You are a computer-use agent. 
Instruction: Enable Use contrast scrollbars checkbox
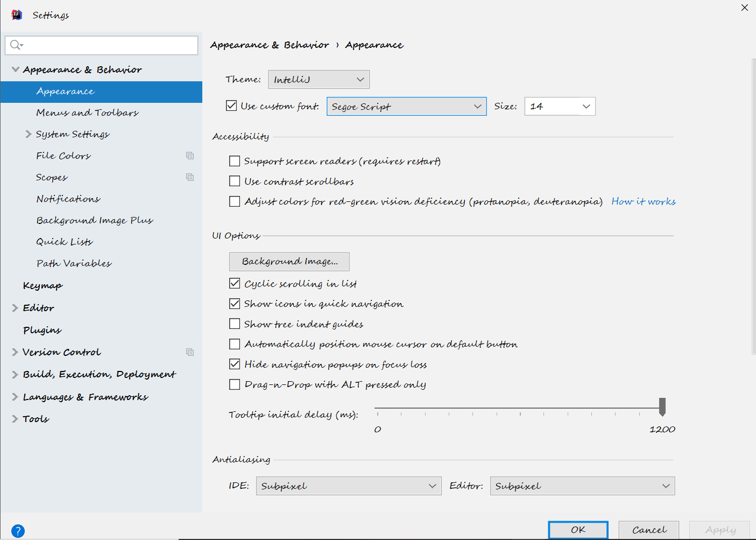pyautogui.click(x=235, y=181)
